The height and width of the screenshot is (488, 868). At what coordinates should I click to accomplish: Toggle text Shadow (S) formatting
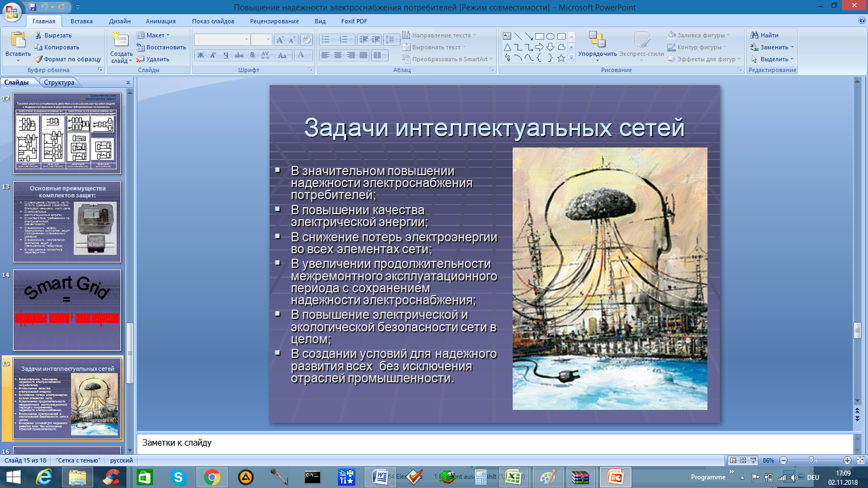(x=252, y=55)
